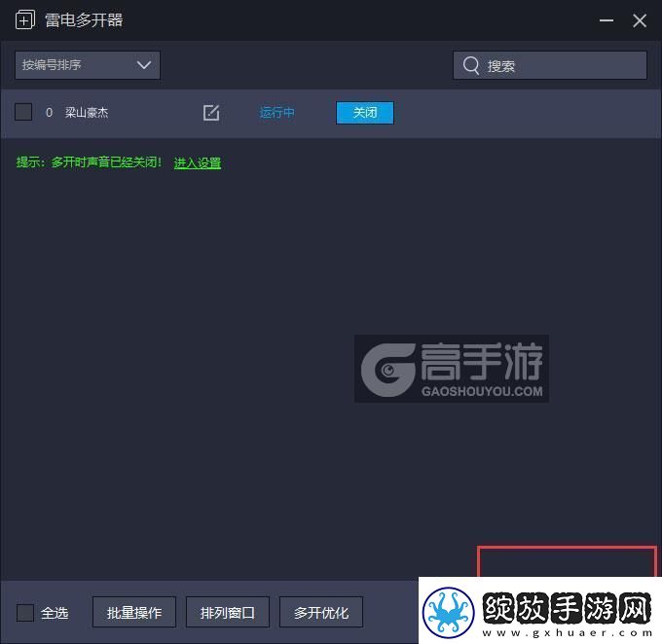Click the 排列窗口 button

click(x=228, y=612)
